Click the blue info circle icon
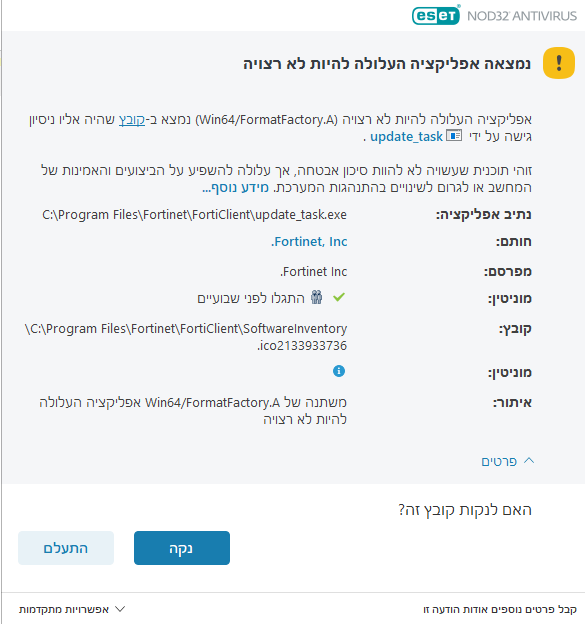Image resolution: width=585 pixels, height=624 pixels. click(x=339, y=371)
